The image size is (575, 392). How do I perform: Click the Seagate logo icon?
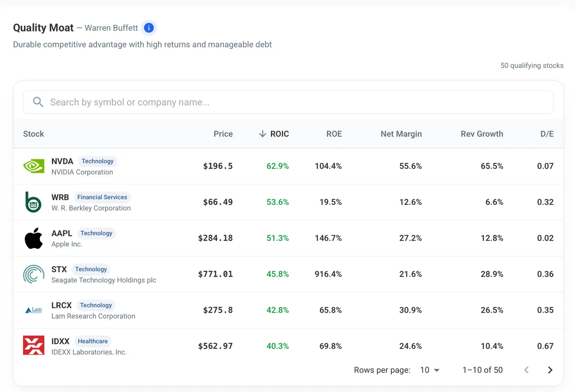34,274
